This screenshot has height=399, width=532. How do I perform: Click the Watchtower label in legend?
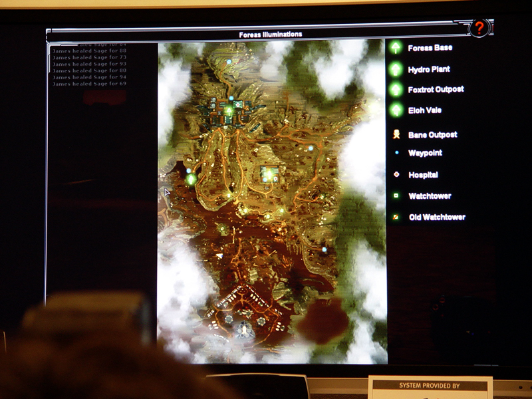[x=430, y=196]
